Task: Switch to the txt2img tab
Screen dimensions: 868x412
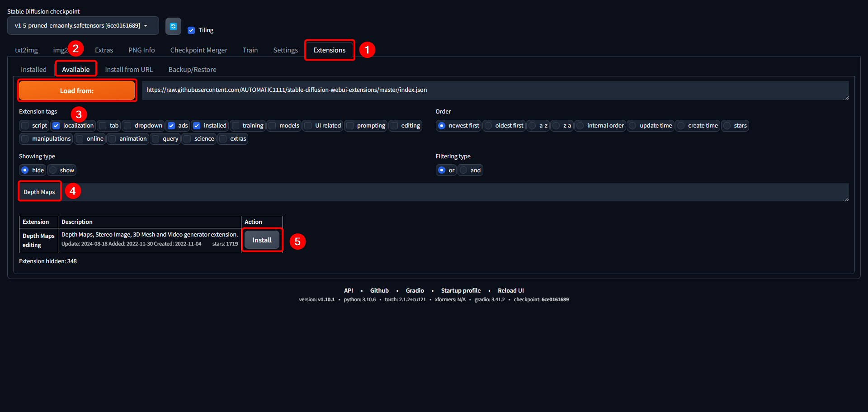Action: 26,50
